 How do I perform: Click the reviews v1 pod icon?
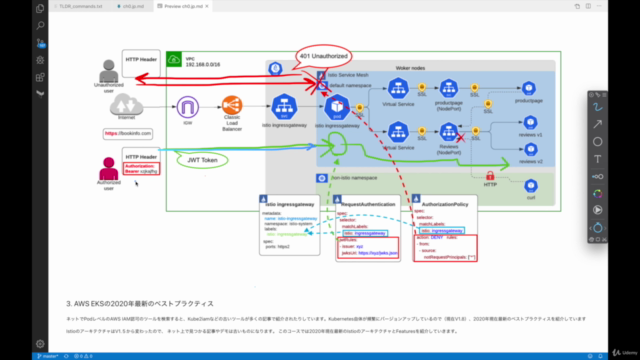[x=530, y=122]
